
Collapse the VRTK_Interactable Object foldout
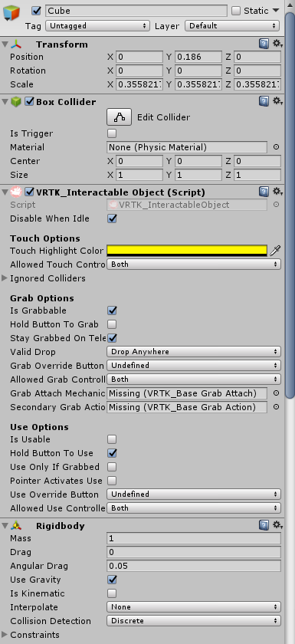click(5, 192)
